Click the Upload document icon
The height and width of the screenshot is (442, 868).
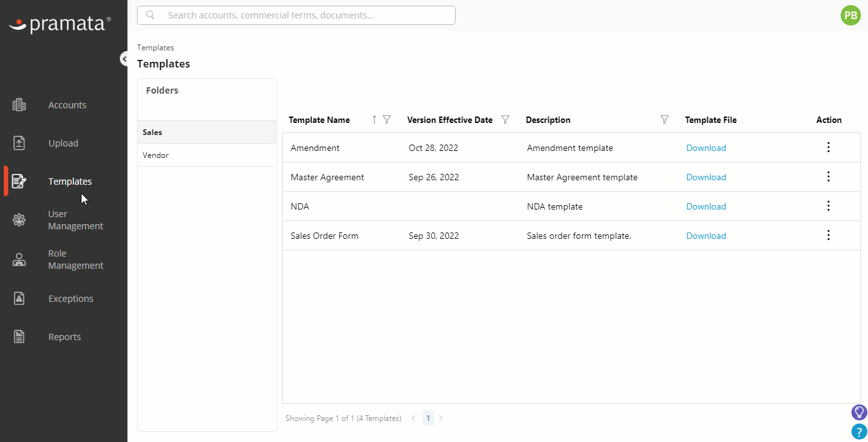19,143
